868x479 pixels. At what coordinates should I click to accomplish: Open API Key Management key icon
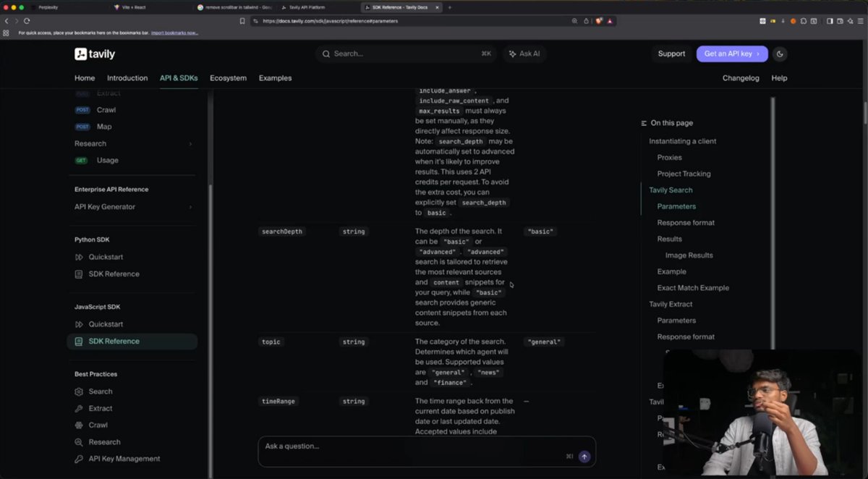tap(79, 459)
